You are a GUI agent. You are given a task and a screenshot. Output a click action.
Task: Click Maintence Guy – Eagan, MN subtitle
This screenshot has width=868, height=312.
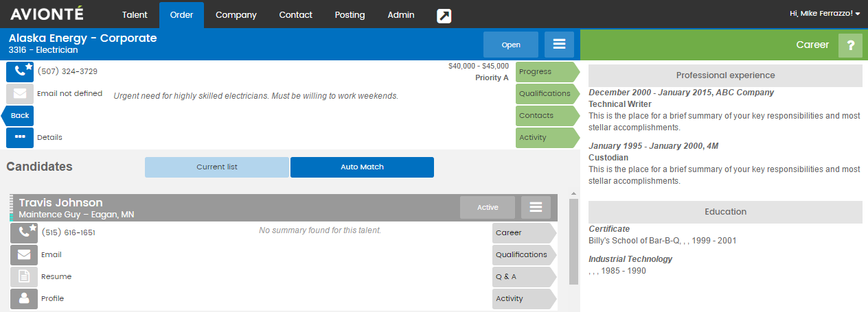point(76,215)
